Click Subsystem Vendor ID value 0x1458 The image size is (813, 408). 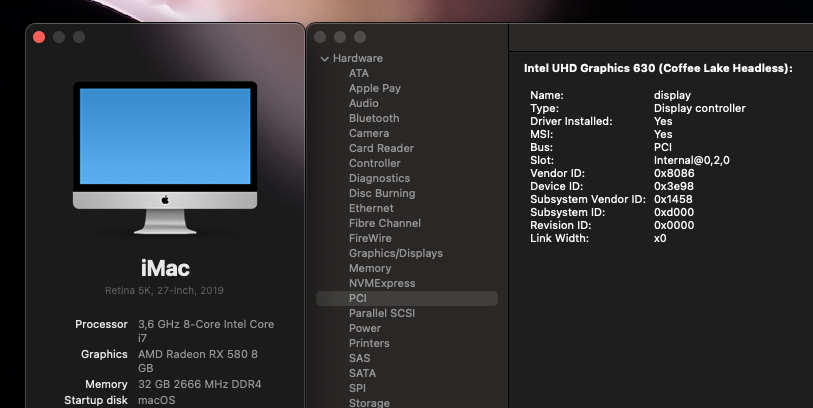tap(673, 200)
